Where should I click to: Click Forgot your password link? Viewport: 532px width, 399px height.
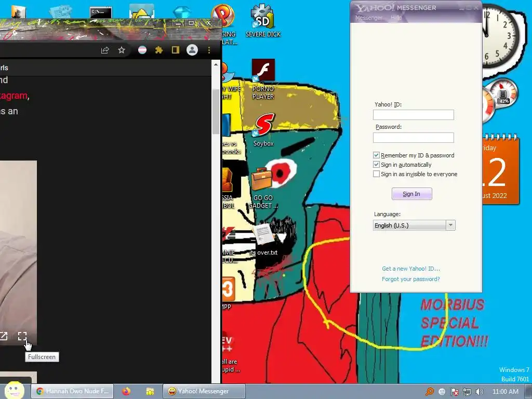pos(410,279)
